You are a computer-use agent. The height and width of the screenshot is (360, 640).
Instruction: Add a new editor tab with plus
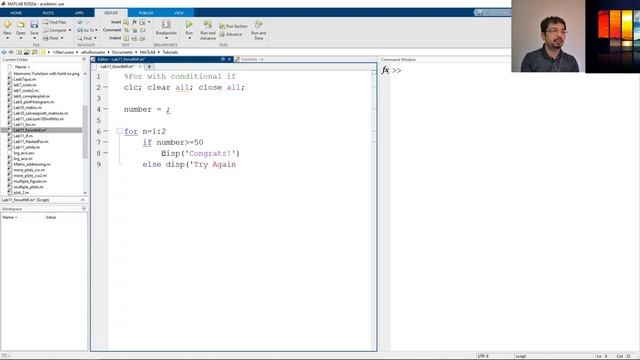click(x=149, y=67)
